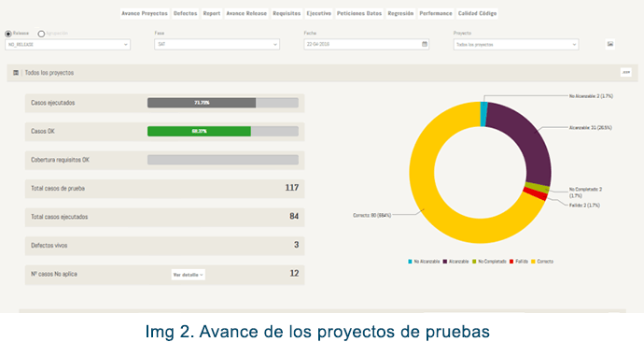644x342 pixels.
Task: Open the calendar picker icon
Action: (425, 44)
